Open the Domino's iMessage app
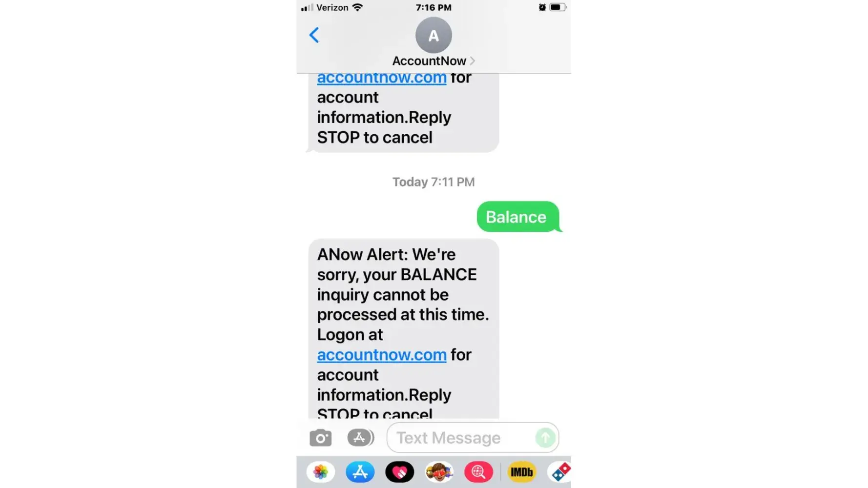868x488 pixels. [559, 472]
